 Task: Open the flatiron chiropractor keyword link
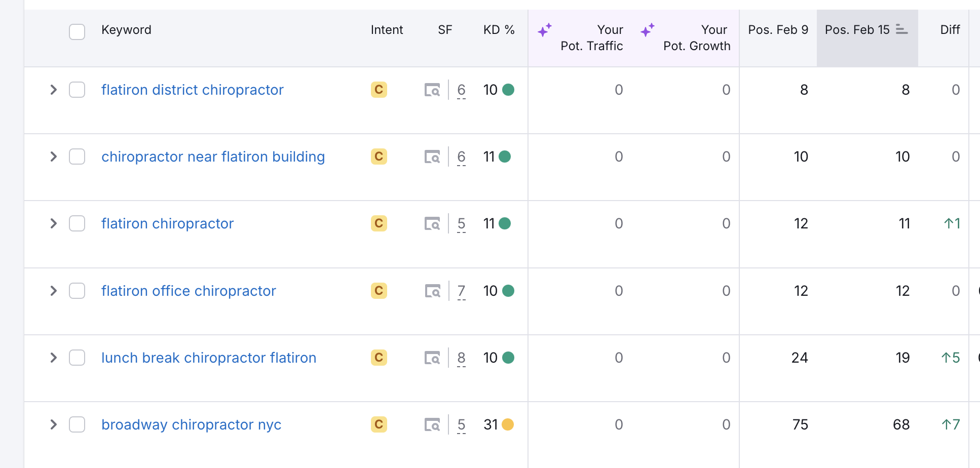coord(167,223)
